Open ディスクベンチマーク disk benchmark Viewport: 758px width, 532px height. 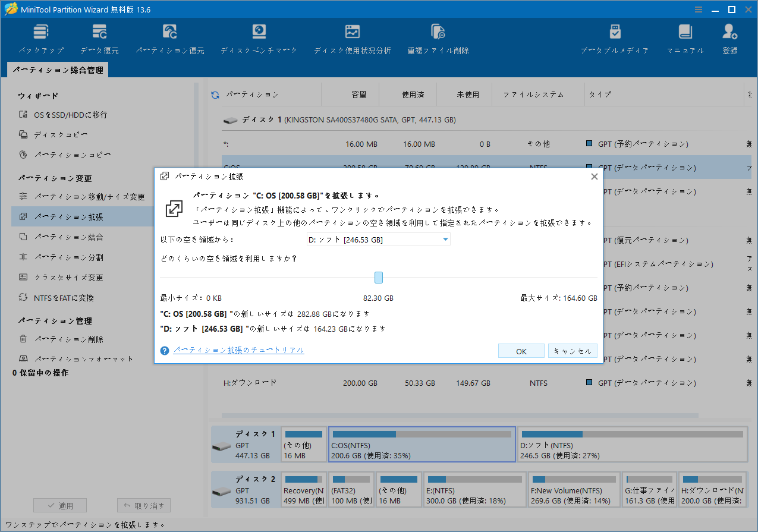point(259,39)
